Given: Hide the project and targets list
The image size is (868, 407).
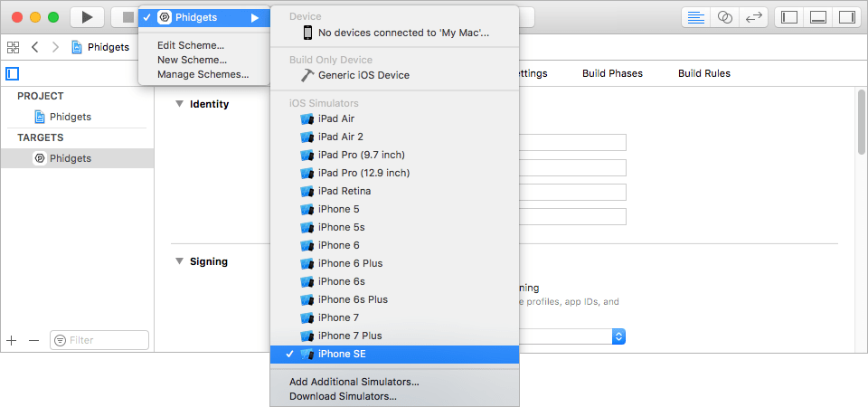Looking at the screenshot, I should click(12, 73).
